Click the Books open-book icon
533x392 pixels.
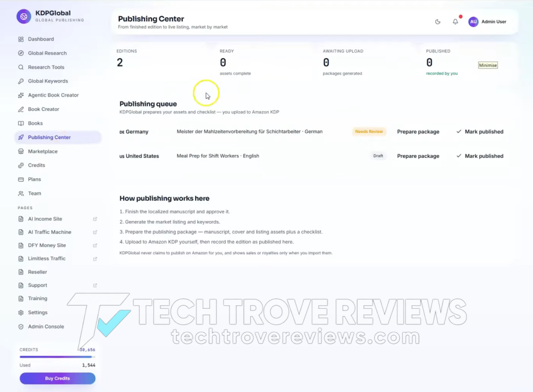coord(21,123)
